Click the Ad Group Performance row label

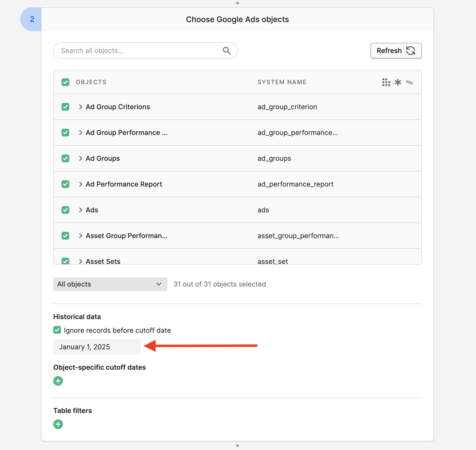coord(126,133)
